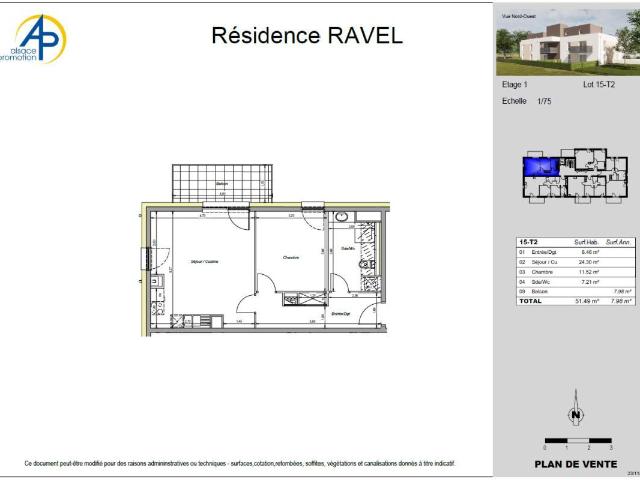Viewport: 640px width, 480px height.
Task: Click the bedroom closet symbol below Chambre
Action: tap(305, 299)
